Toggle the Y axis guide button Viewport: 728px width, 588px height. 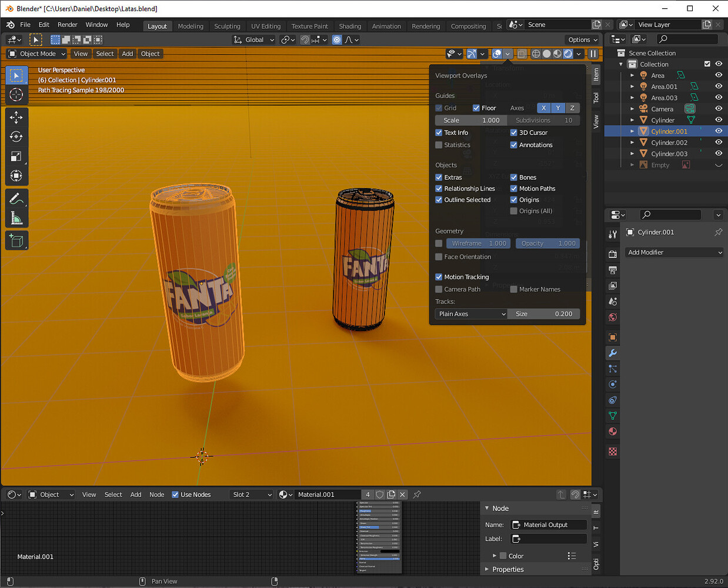(x=558, y=108)
